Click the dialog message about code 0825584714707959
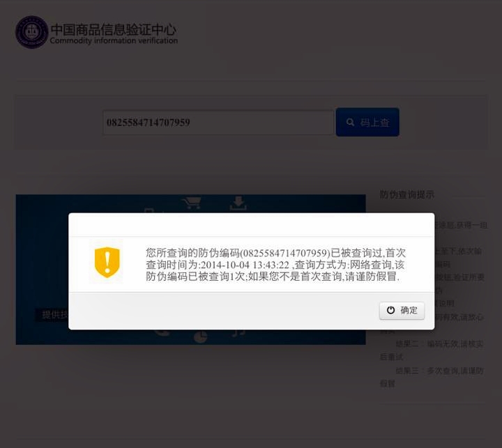 275,265
